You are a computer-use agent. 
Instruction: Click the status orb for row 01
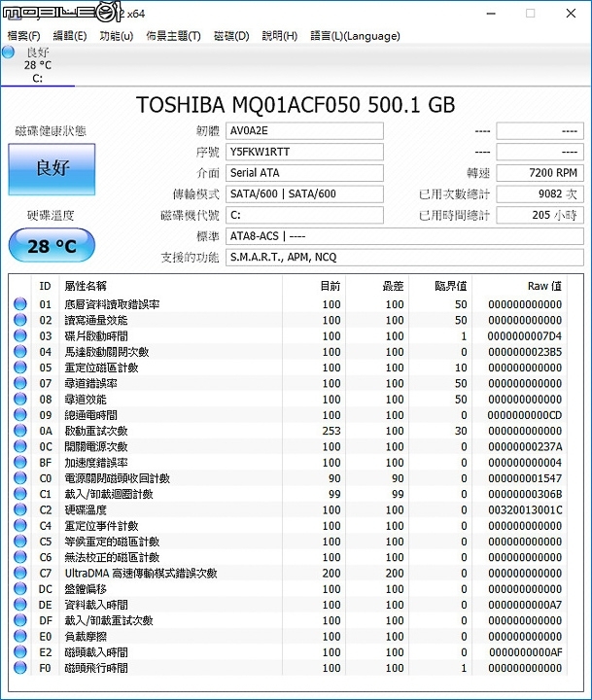click(x=20, y=304)
